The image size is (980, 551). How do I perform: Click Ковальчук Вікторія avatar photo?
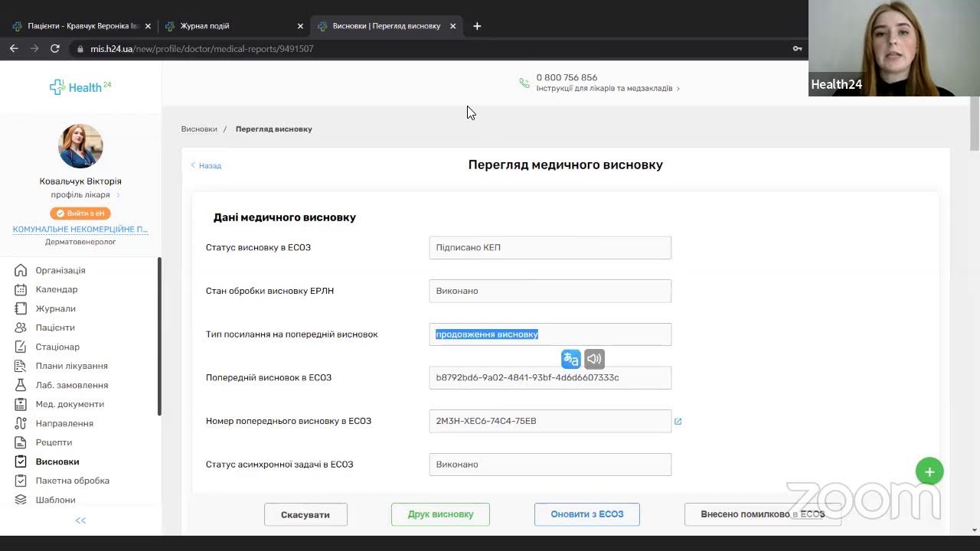[x=80, y=146]
